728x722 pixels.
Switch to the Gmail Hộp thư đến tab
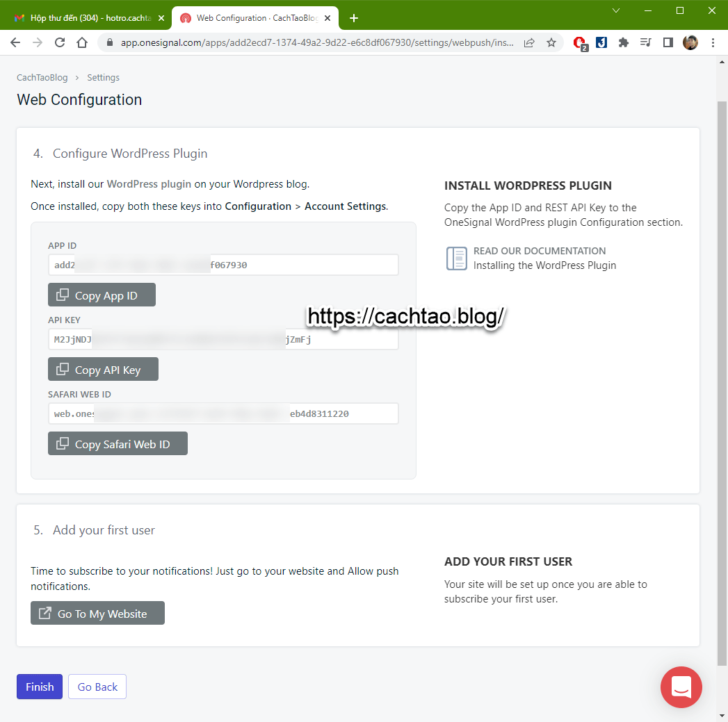point(89,18)
